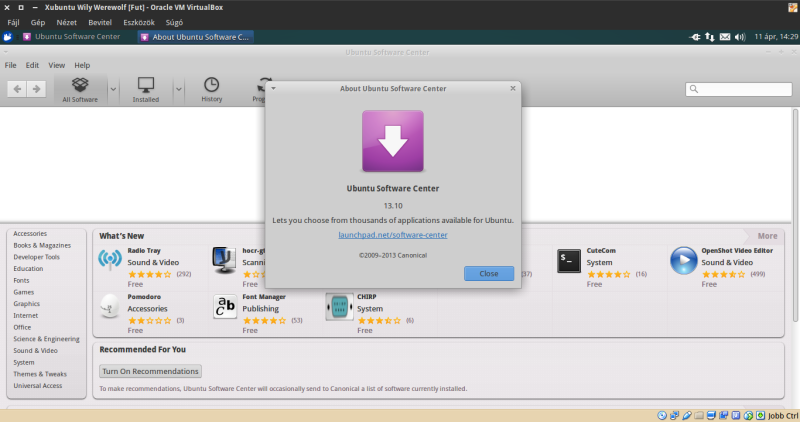Image resolution: width=800 pixels, height=422 pixels.
Task: Open the Edit menu
Action: coord(32,65)
